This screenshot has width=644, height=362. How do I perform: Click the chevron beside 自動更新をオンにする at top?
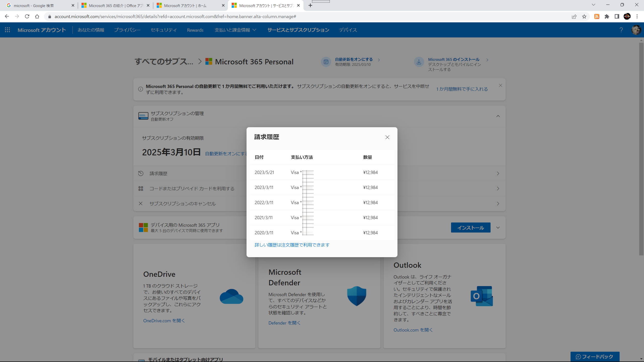(379, 60)
